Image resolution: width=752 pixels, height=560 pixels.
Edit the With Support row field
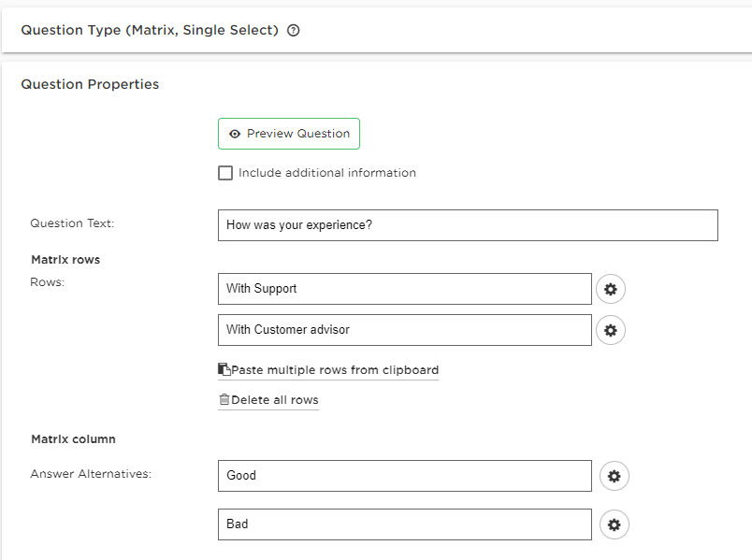click(x=404, y=289)
